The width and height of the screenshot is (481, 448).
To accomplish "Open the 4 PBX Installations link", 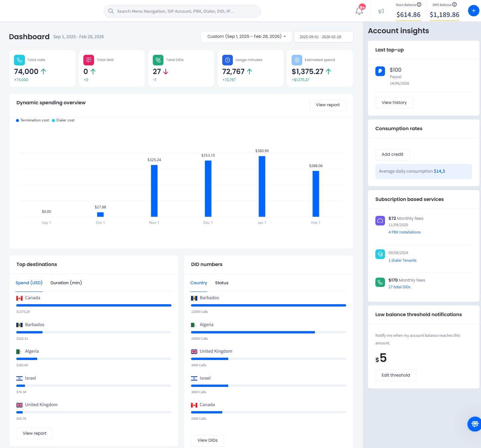I will click(405, 232).
